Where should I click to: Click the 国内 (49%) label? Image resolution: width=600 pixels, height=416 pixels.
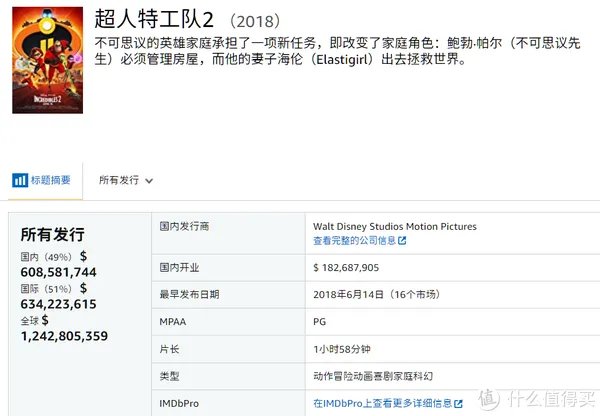pos(46,257)
